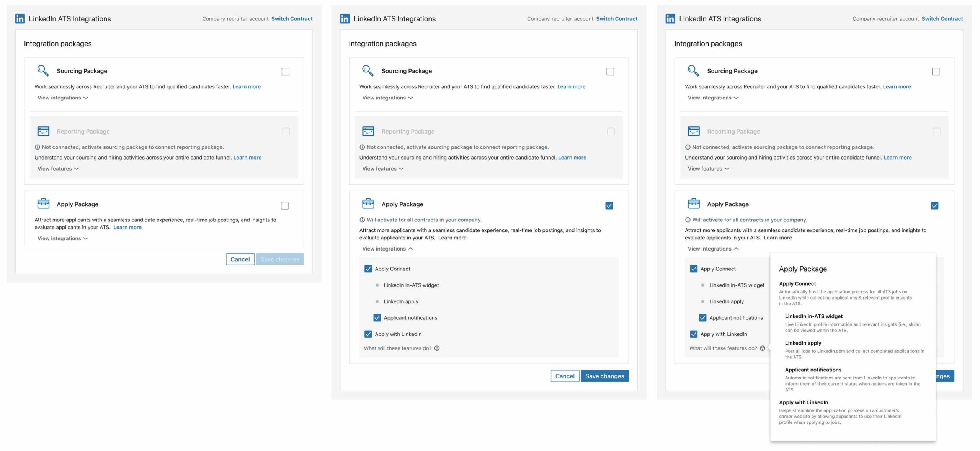Click Reporting Package chart icon in middle panel
Image resolution: width=980 pixels, height=451 pixels.
[368, 131]
